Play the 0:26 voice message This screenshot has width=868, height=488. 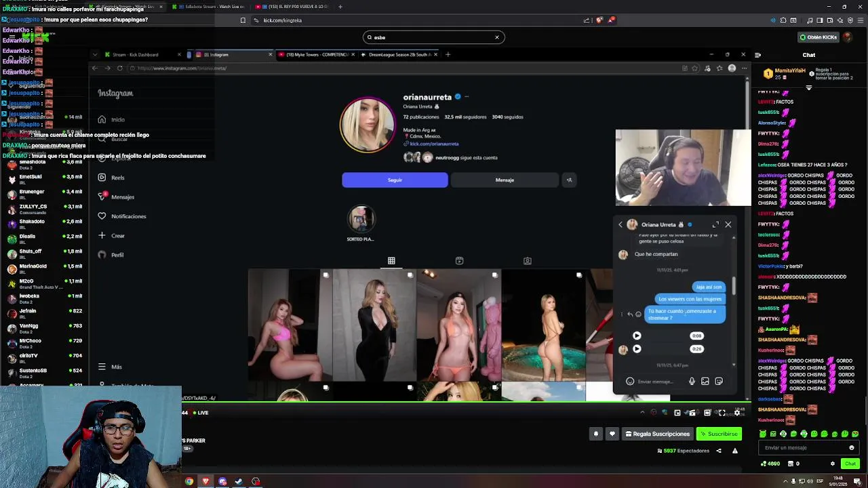[637, 349]
